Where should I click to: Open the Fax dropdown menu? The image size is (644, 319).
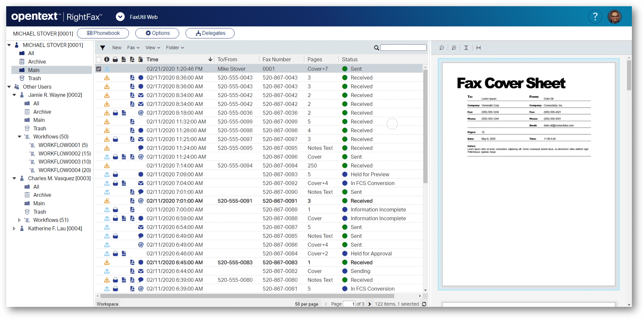tap(133, 47)
